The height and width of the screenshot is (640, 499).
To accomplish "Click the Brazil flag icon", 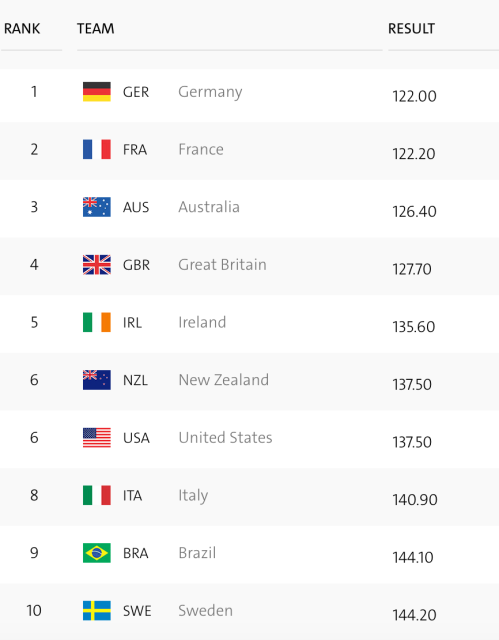I will [x=97, y=553].
